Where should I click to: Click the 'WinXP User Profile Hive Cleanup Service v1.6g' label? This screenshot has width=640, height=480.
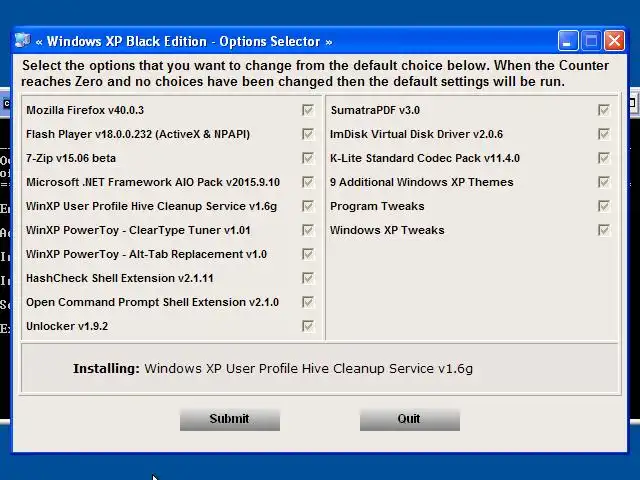coord(151,207)
